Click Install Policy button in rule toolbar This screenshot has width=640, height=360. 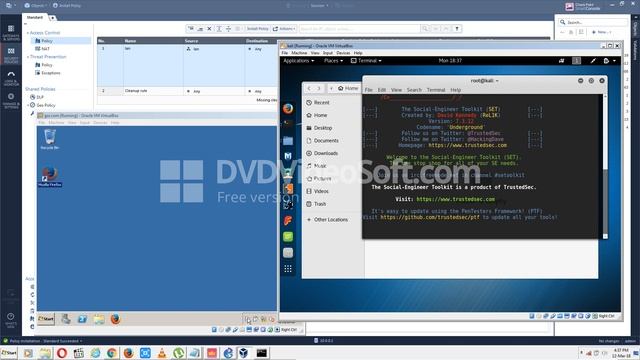[x=257, y=29]
